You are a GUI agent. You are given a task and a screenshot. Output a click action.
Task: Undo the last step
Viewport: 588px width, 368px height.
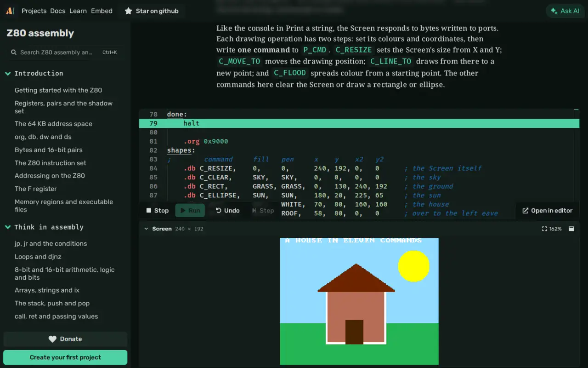(x=227, y=210)
